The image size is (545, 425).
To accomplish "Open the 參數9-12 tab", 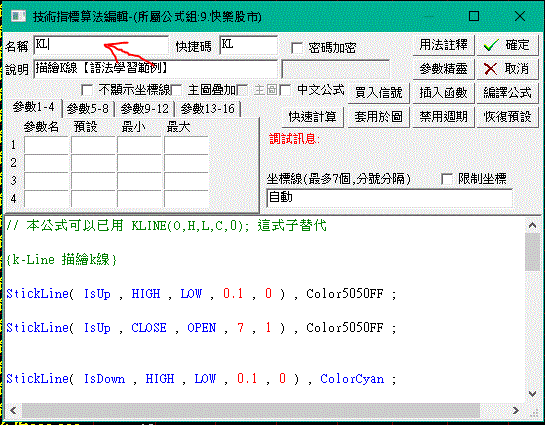I will click(145, 109).
